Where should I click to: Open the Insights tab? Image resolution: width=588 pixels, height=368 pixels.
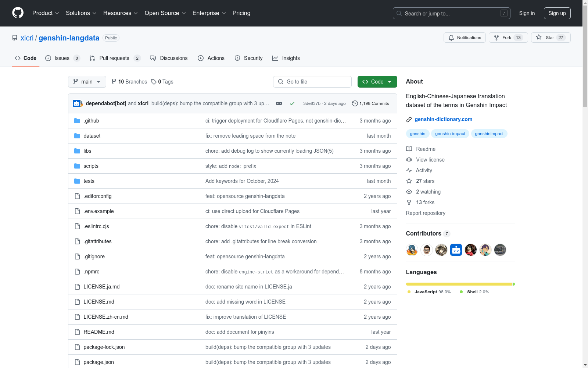[286, 58]
